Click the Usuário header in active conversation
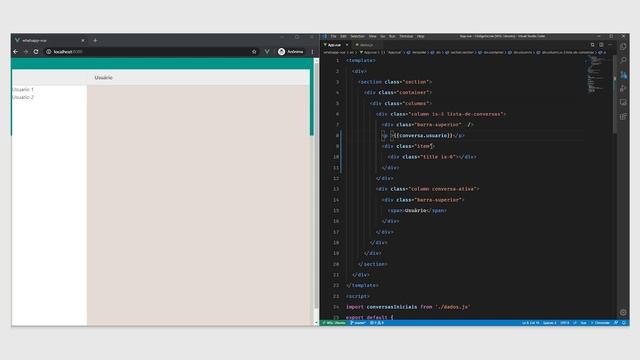This screenshot has height=360, width=640. tap(103, 78)
